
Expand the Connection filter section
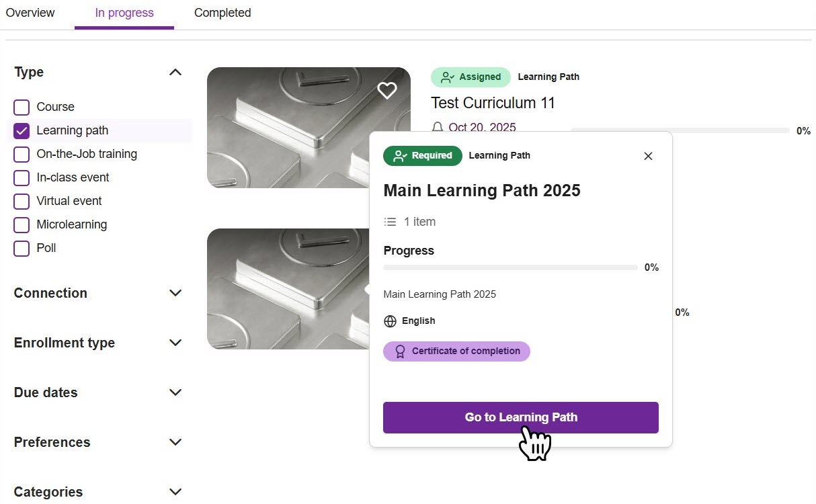click(x=175, y=293)
